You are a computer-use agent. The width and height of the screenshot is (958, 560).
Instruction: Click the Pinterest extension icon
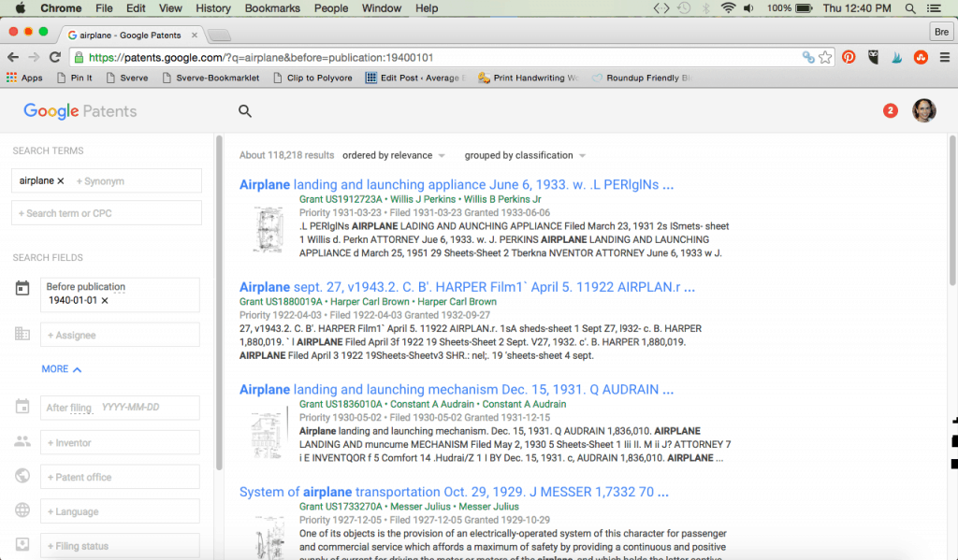pos(849,57)
